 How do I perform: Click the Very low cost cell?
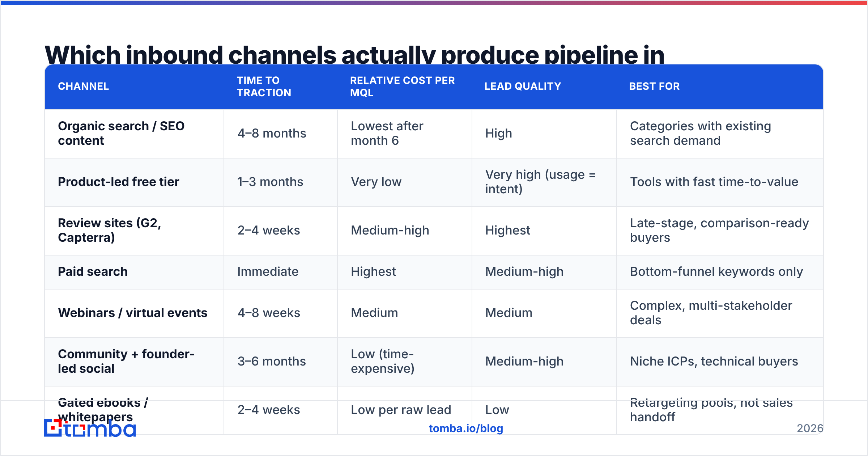pyautogui.click(x=405, y=182)
